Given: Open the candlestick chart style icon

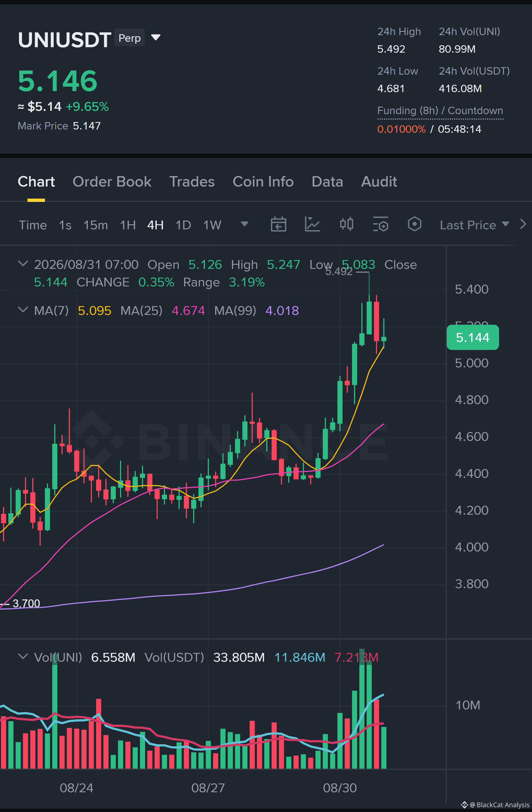Looking at the screenshot, I should pos(346,224).
